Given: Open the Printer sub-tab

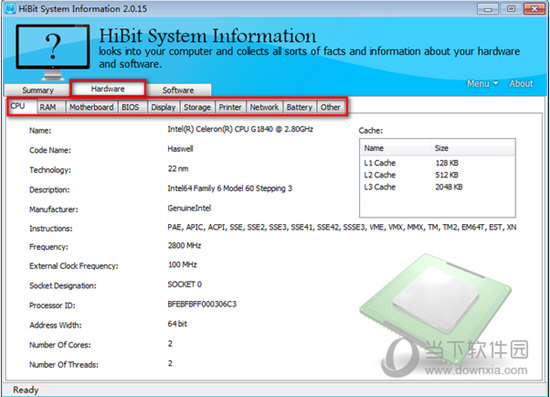Looking at the screenshot, I should pyautogui.click(x=230, y=107).
